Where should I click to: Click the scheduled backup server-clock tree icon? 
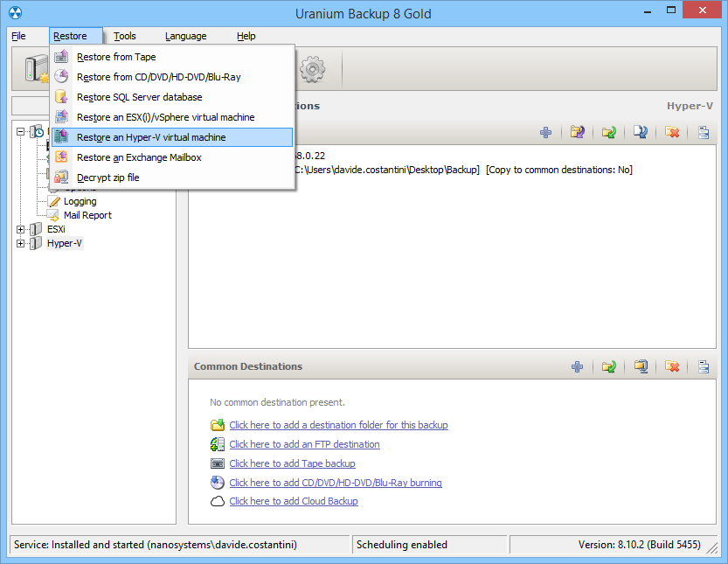click(37, 131)
